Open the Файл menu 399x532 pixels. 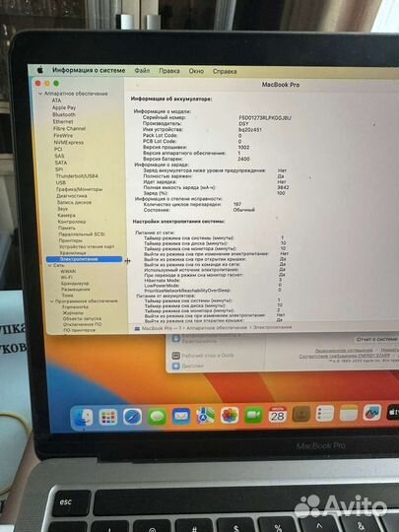[142, 71]
